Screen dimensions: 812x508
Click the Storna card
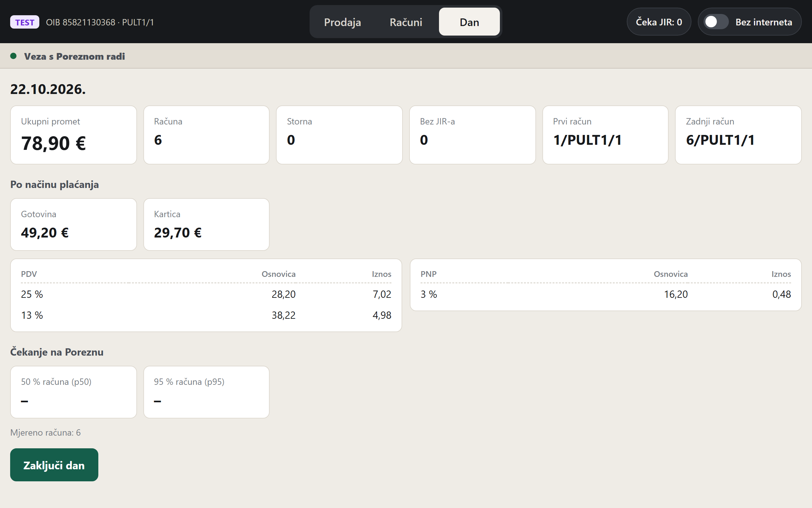pos(339,135)
